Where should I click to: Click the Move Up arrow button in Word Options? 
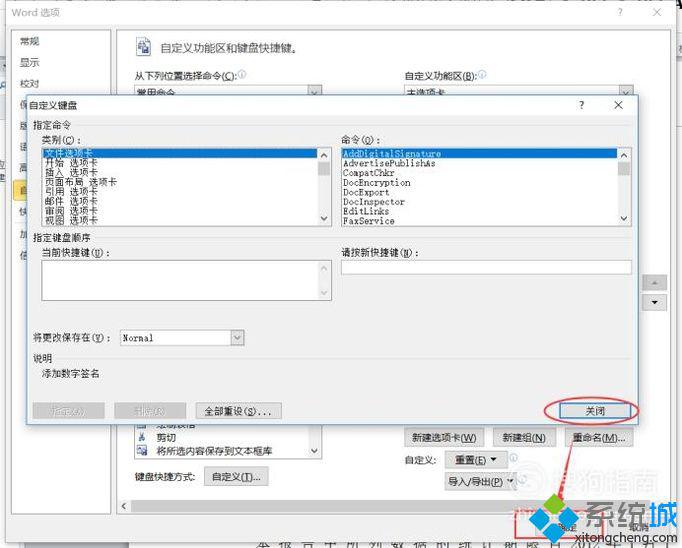[x=654, y=283]
